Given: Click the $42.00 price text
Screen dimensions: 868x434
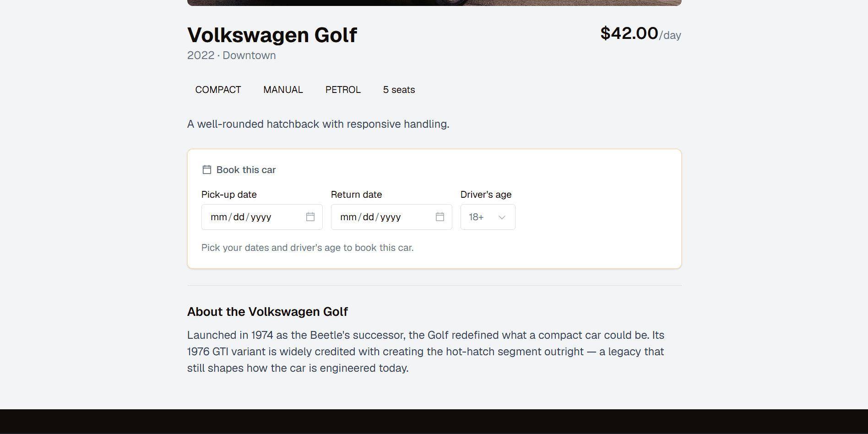Looking at the screenshot, I should 629,33.
